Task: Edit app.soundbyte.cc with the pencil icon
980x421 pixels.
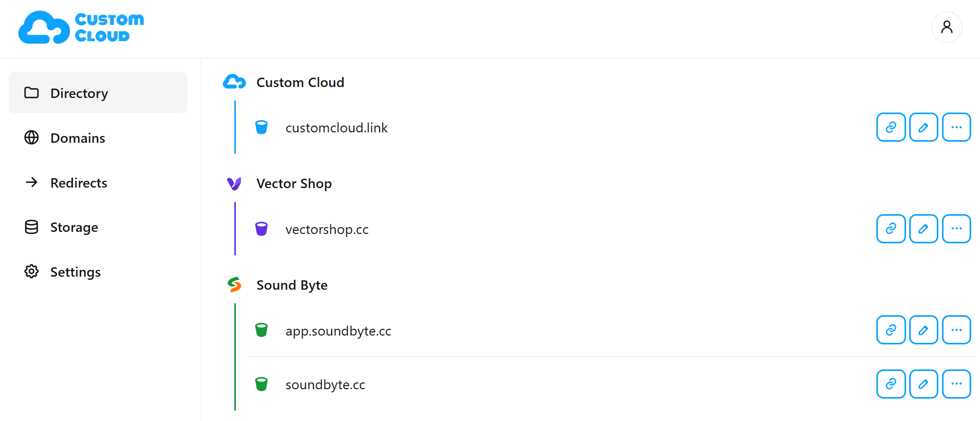Action: pyautogui.click(x=923, y=330)
